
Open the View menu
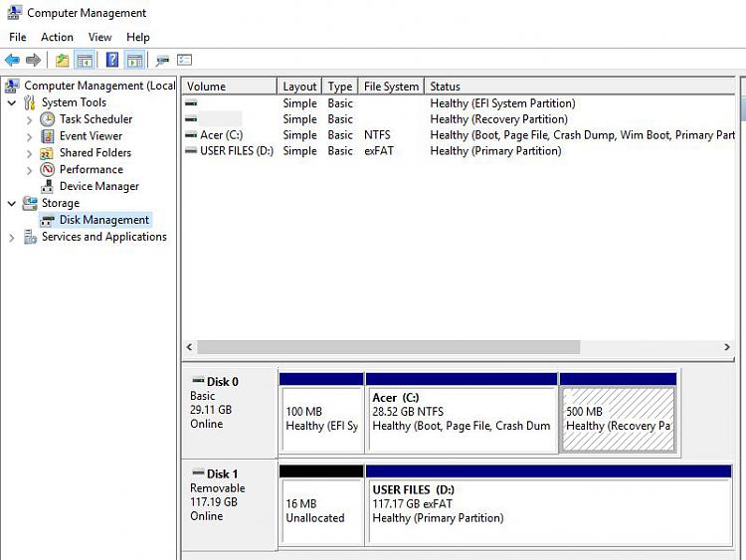pyautogui.click(x=99, y=37)
